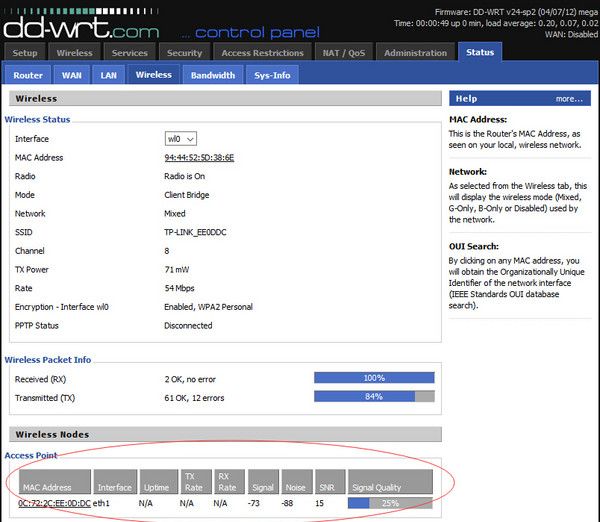Open the Access Restrictions tab
Screen dimensions: 600x522
pyautogui.click(x=262, y=52)
